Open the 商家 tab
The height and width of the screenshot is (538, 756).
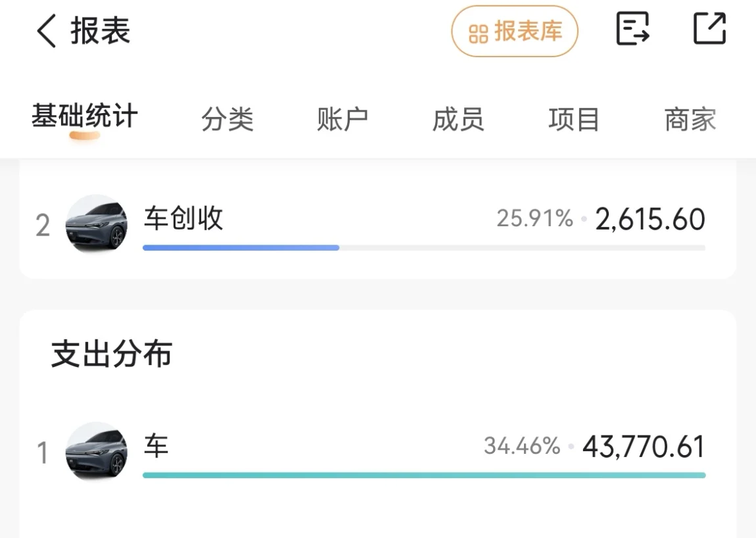(x=690, y=120)
